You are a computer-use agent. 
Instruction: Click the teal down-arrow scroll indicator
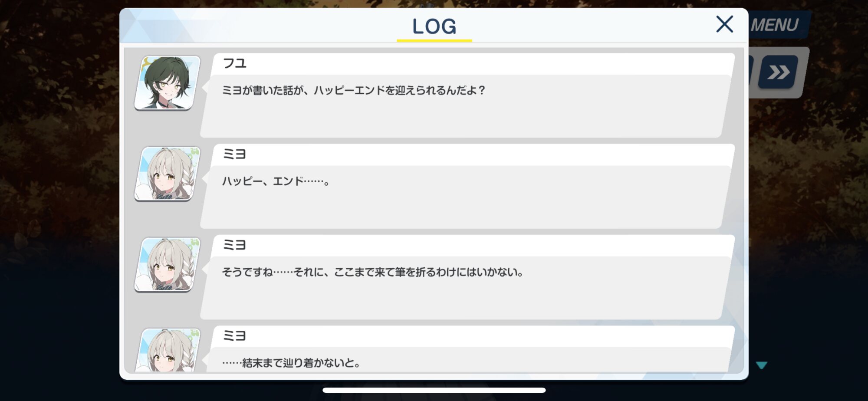pyautogui.click(x=761, y=365)
